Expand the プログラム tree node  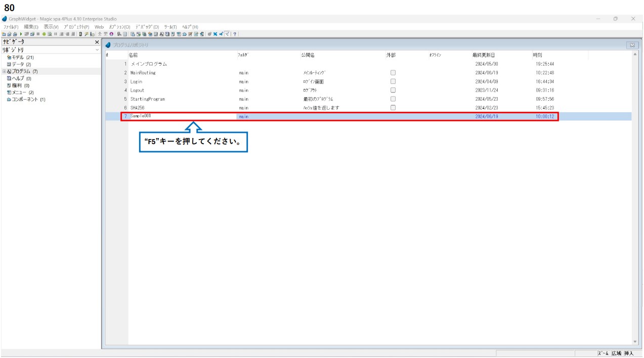4,71
